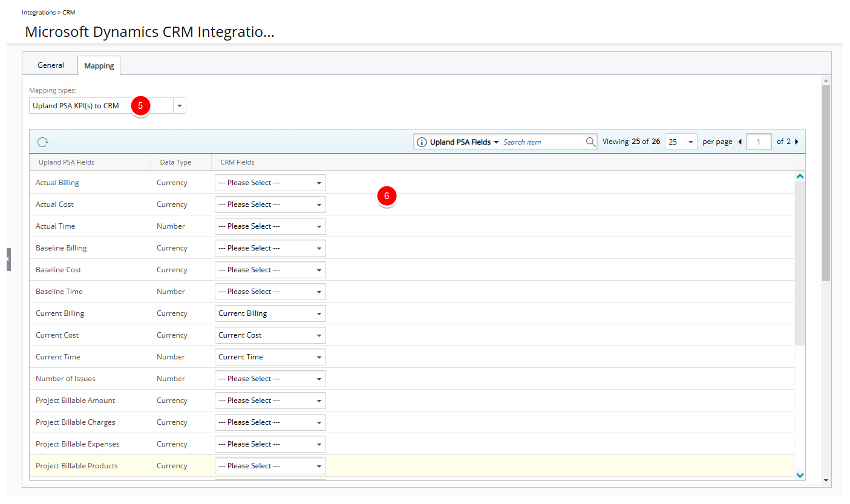Go to next page arrow
The width and height of the screenshot is (850, 504).
click(x=796, y=142)
